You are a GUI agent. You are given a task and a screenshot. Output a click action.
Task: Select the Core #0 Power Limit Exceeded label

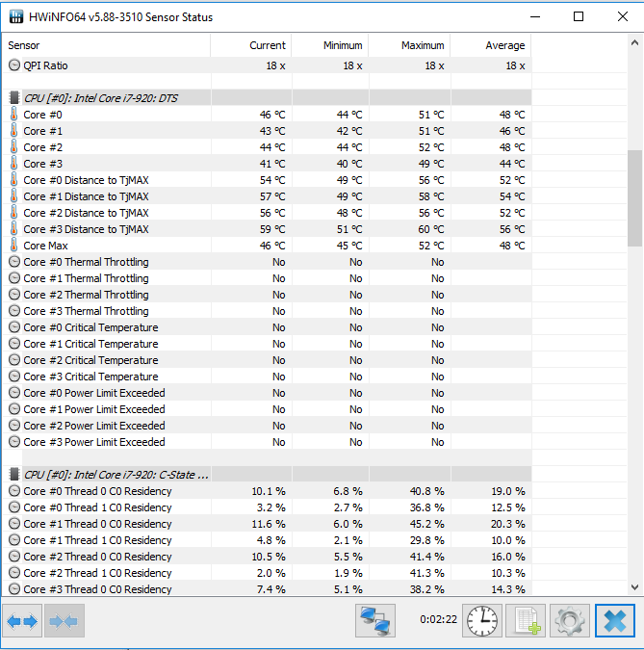[x=94, y=393]
